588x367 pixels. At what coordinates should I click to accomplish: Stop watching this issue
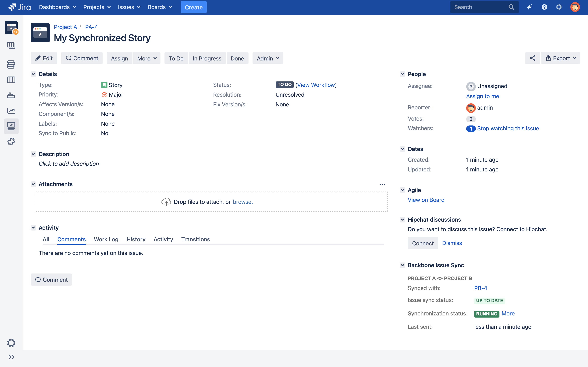[x=508, y=128]
